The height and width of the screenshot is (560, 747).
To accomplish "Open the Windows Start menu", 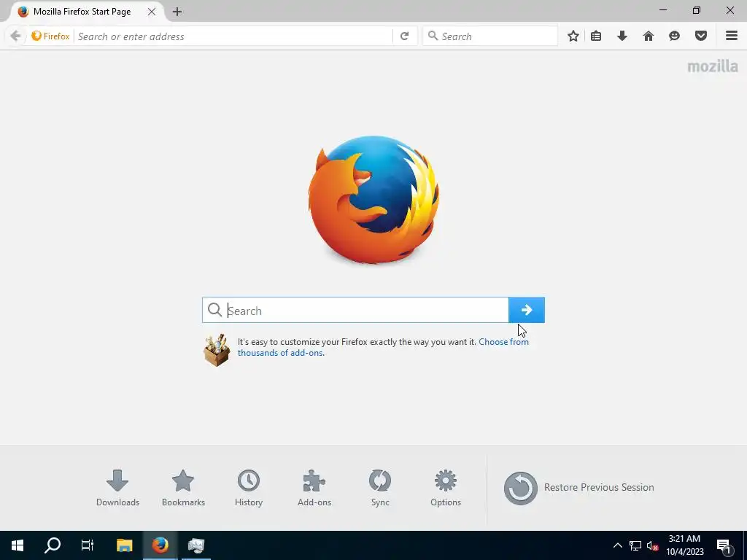I will [x=18, y=545].
